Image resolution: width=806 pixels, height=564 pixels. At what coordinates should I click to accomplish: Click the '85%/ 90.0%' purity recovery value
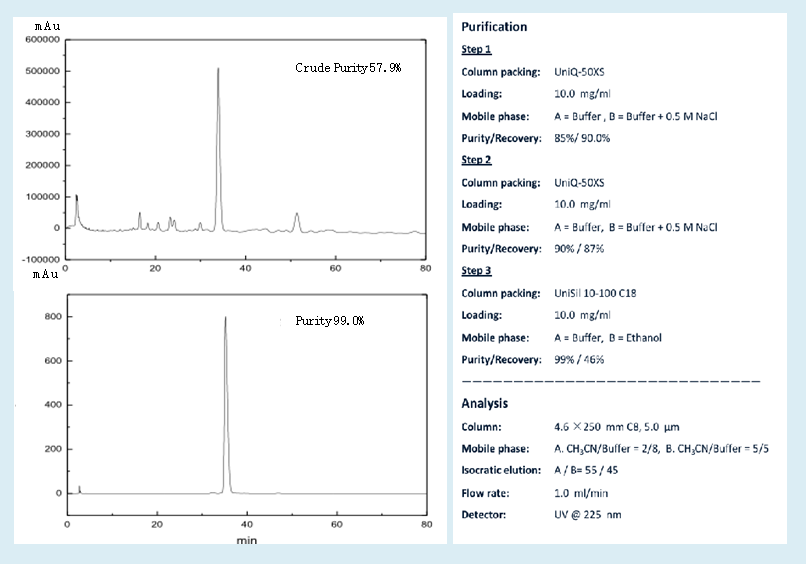pyautogui.click(x=582, y=138)
